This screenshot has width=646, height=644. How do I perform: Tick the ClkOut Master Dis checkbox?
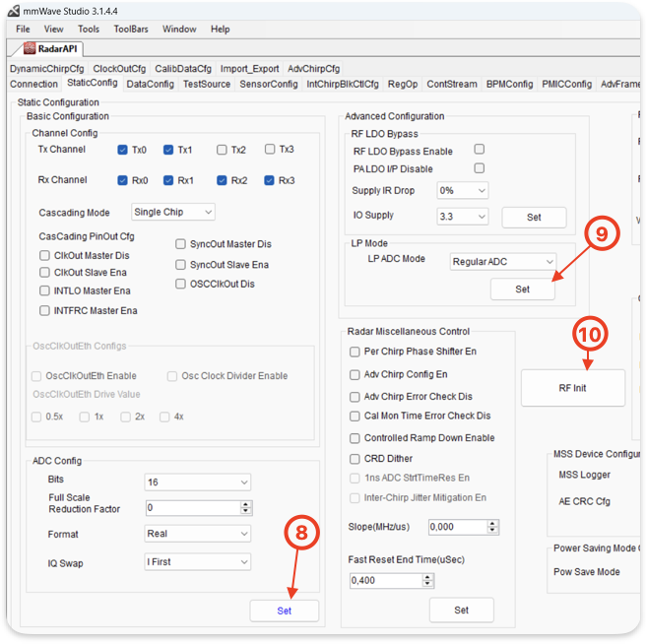(x=44, y=255)
